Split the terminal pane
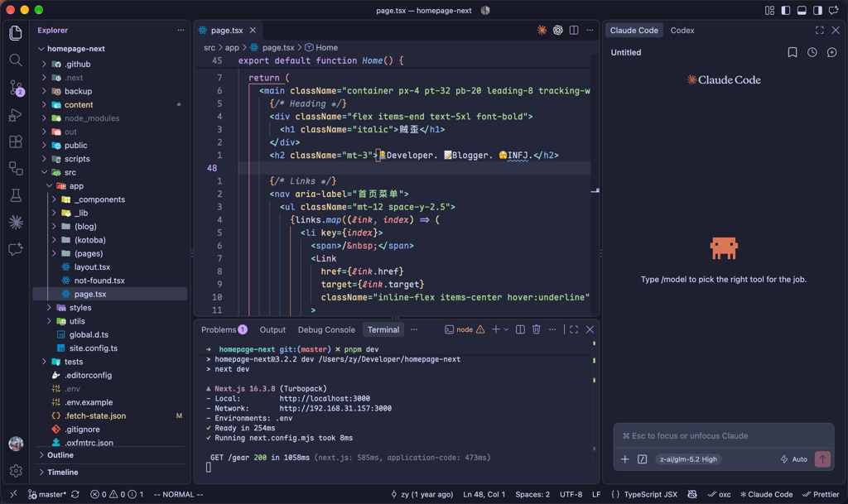Screen dimensions: 848x504 (x=520, y=329)
